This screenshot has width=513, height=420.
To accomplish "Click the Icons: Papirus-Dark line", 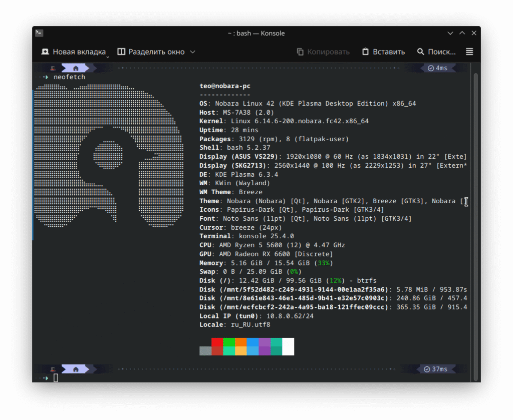I will click(292, 210).
